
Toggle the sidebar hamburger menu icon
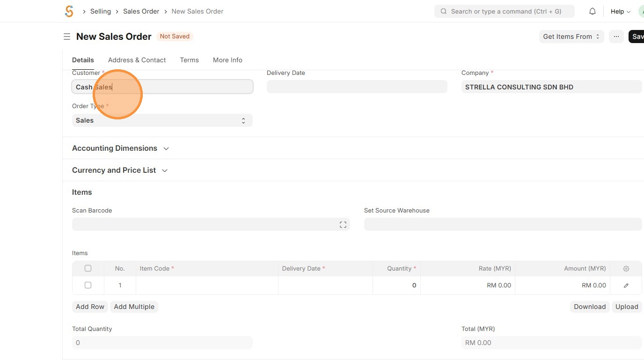coord(67,37)
